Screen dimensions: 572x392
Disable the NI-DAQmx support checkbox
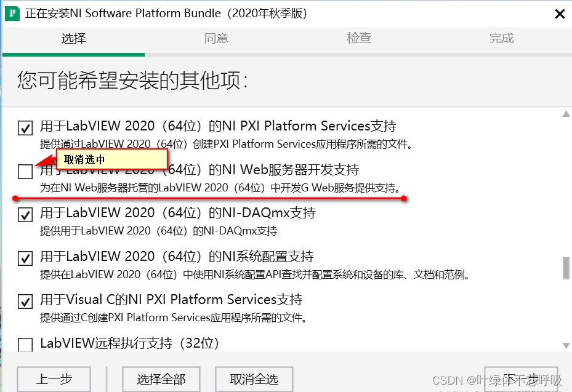(25, 215)
